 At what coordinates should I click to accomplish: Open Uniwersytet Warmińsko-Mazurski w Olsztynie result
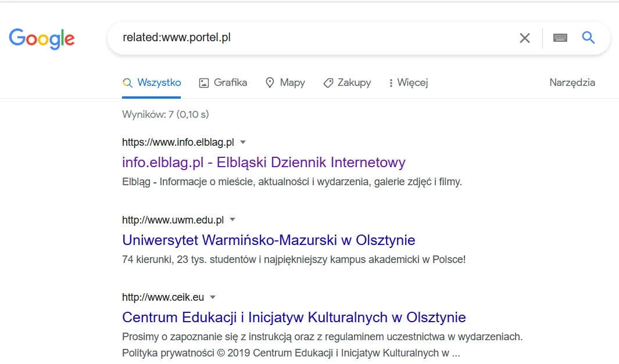tap(269, 240)
